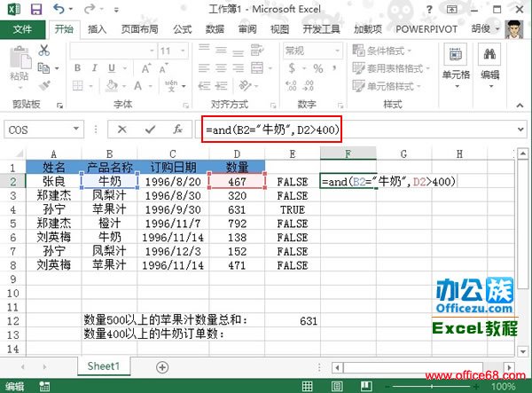This screenshot has height=393, width=532.
Task: Click the zoom in plus button
Action: pyautogui.click(x=476, y=386)
